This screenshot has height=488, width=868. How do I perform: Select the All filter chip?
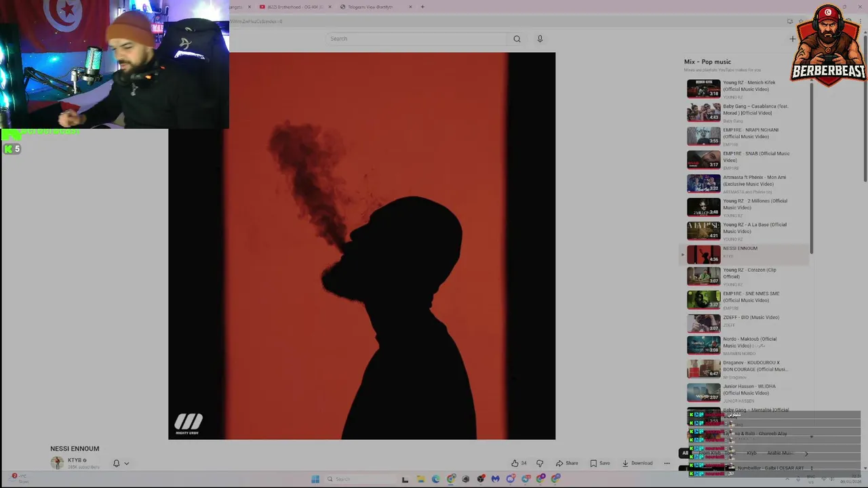click(685, 453)
